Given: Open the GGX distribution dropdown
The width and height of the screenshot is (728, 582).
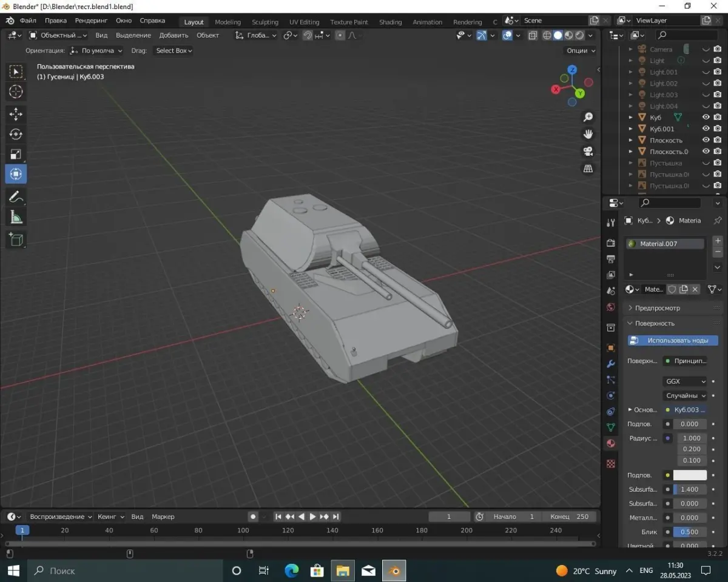Looking at the screenshot, I should tap(686, 381).
